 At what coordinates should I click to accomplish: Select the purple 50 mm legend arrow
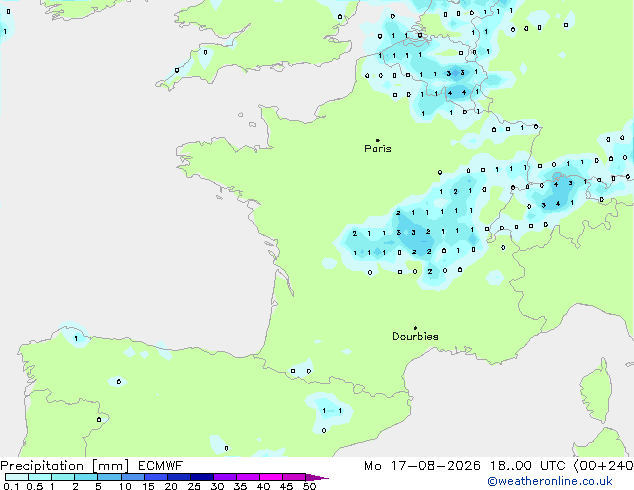(x=317, y=477)
